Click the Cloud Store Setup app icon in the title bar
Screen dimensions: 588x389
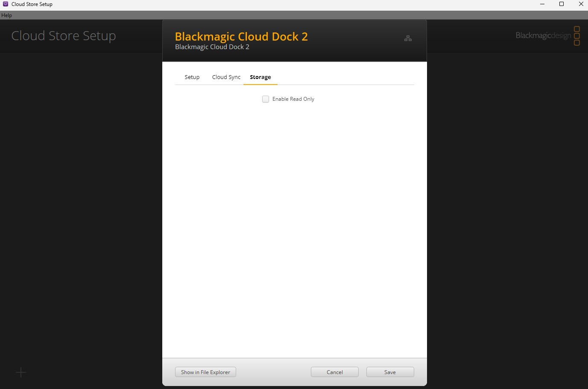pos(6,4)
